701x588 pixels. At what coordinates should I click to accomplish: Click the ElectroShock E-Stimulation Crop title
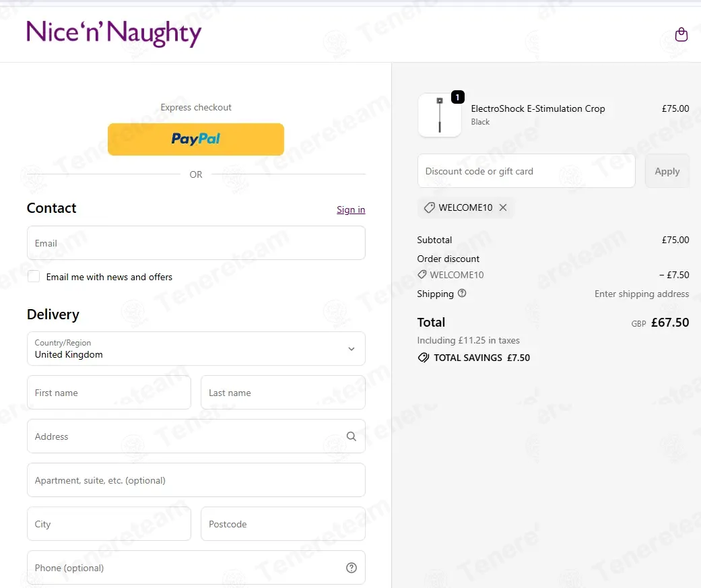(538, 108)
